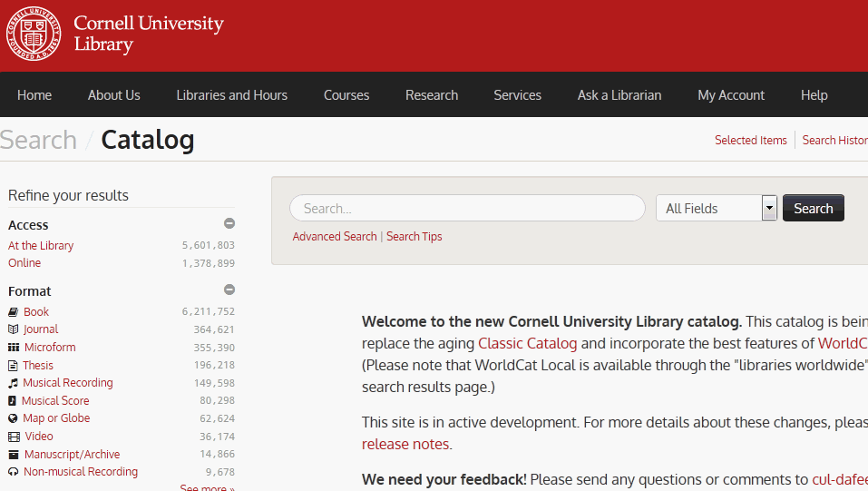The image size is (868, 491).
Task: Click the dark Search button
Action: 814,208
